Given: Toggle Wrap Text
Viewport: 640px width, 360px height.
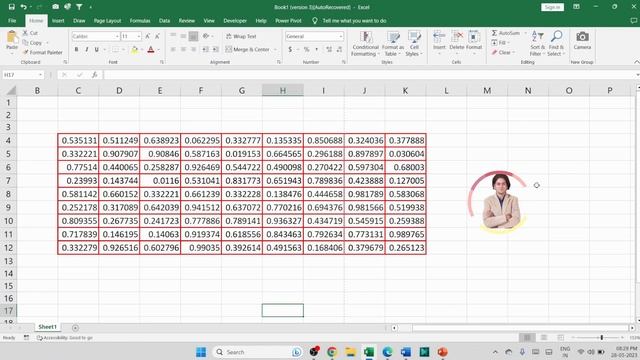Looking at the screenshot, I should (x=241, y=36).
